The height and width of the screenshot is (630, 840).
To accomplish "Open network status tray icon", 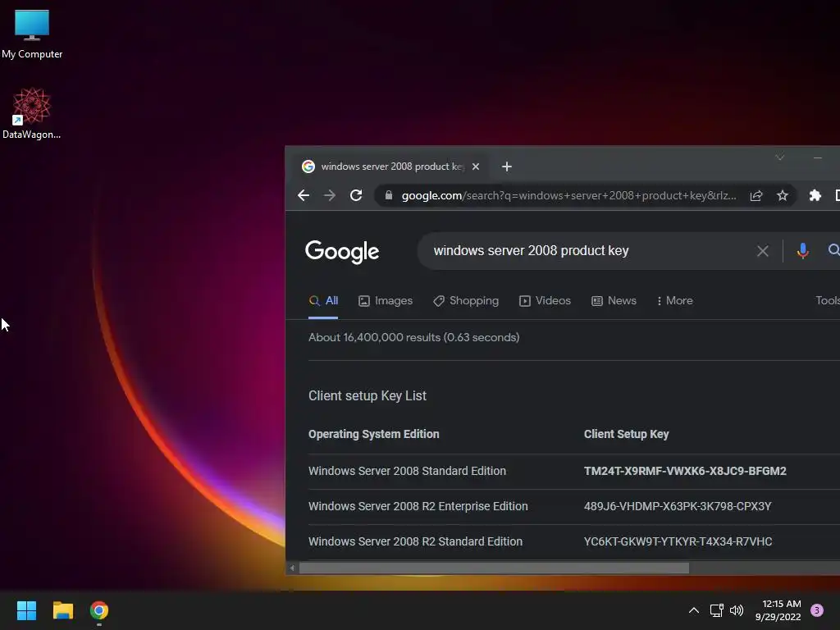I will 716,610.
